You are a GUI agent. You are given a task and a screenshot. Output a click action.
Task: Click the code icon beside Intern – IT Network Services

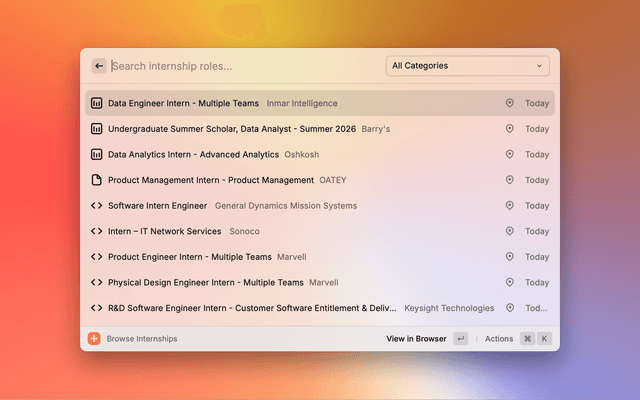[x=97, y=231]
